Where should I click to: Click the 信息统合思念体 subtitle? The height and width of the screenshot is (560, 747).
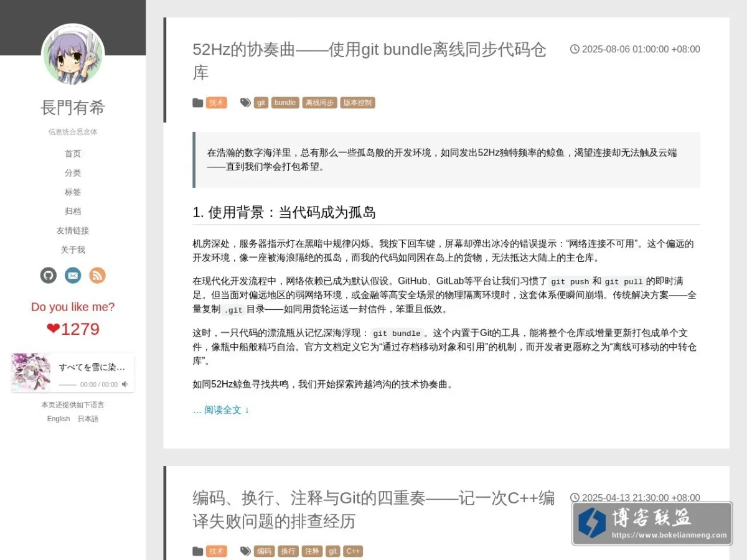click(x=73, y=132)
